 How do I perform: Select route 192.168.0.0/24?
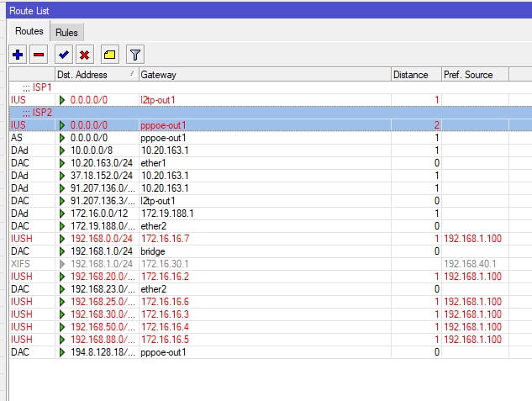(x=102, y=239)
